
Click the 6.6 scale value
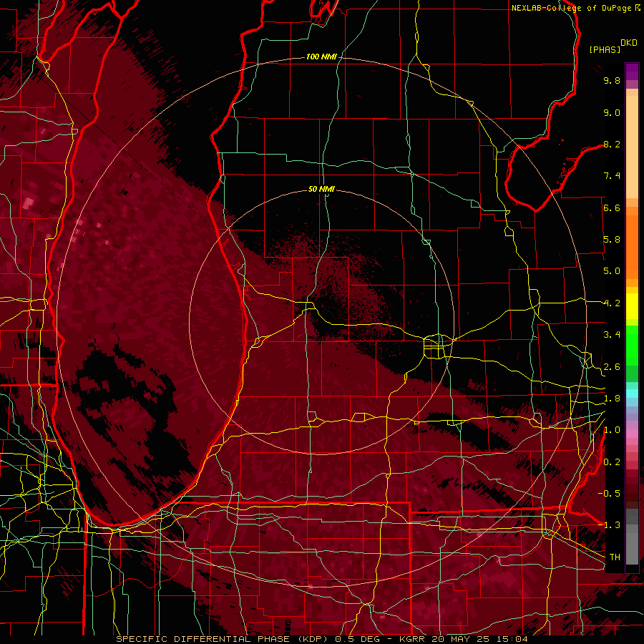pos(612,208)
